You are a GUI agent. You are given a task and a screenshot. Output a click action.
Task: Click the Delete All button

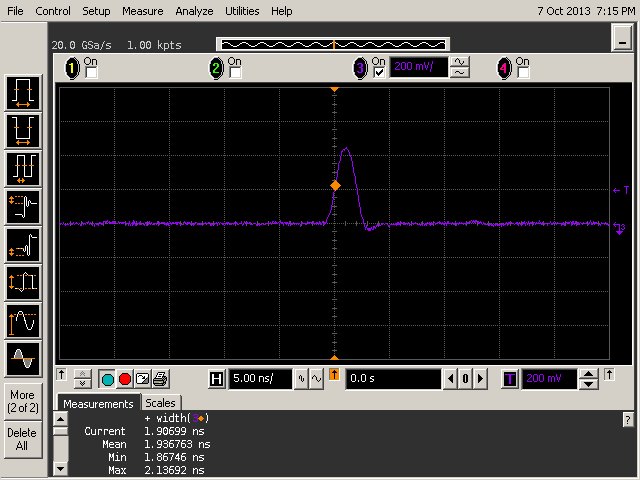(22, 440)
